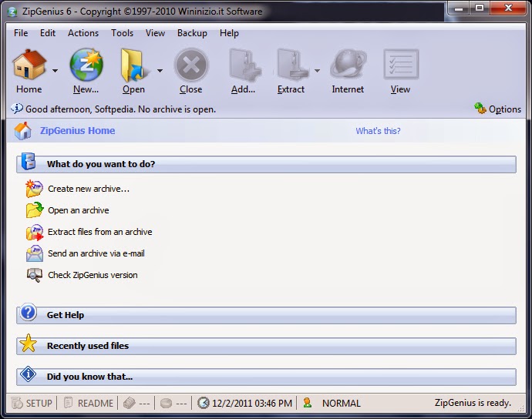Image resolution: width=532 pixels, height=419 pixels.
Task: Open the Help menu
Action: click(229, 33)
